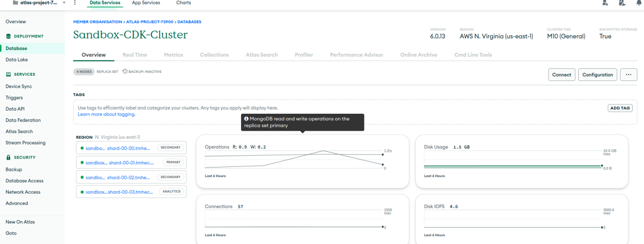Open shard-00-02 secondary node

click(131, 177)
